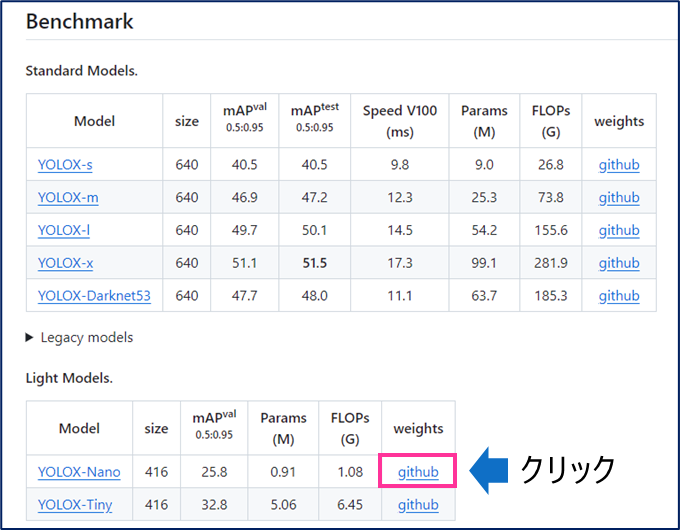This screenshot has height=530, width=680.
Task: Click the Standard Models. label
Action: tap(82, 71)
